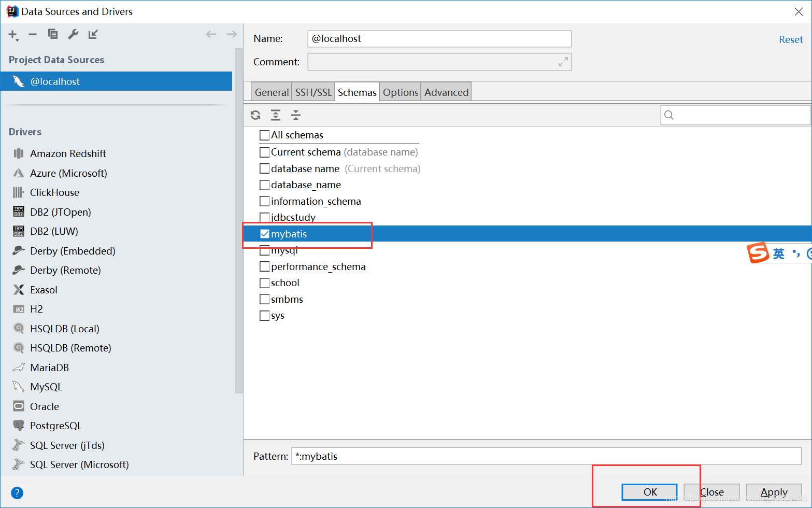
Task: Click the Refresh schemas icon
Action: [x=255, y=115]
